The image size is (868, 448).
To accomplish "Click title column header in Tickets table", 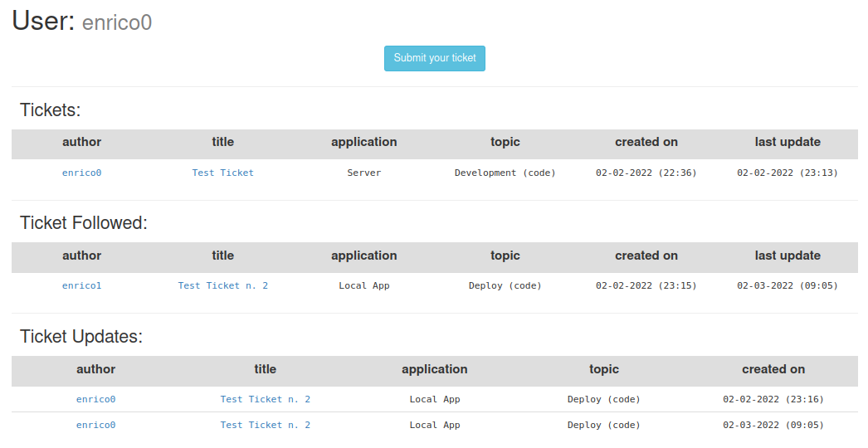I will click(222, 142).
